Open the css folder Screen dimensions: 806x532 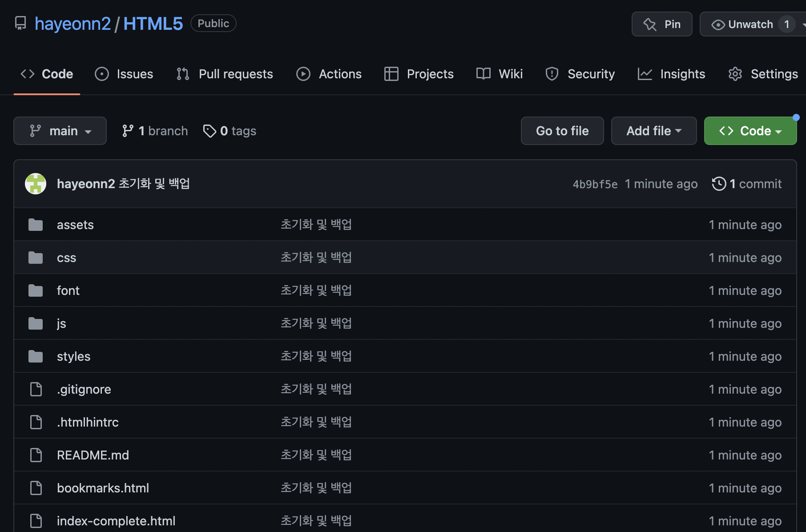coord(66,258)
